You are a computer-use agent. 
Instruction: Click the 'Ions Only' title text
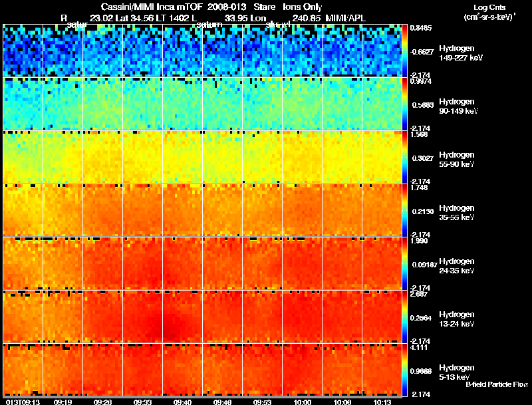[x=303, y=7]
